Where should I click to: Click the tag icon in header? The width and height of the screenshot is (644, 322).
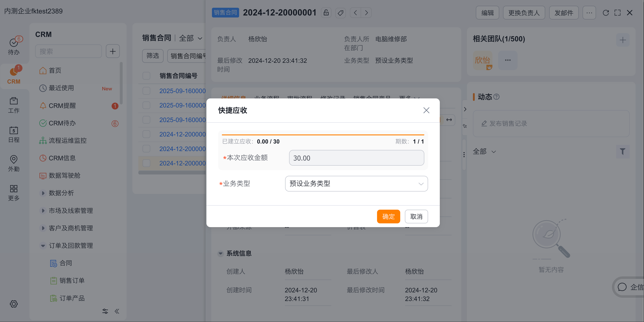tap(340, 13)
